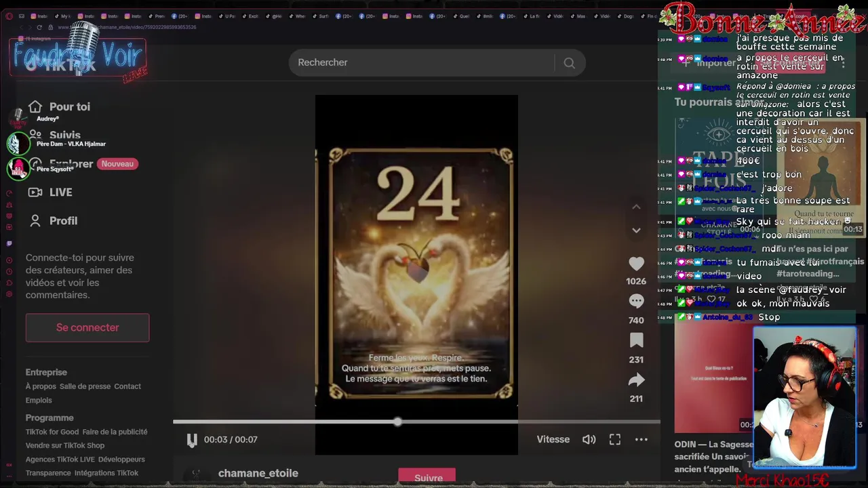
Task: Open the Salle de presse link
Action: coord(85,386)
